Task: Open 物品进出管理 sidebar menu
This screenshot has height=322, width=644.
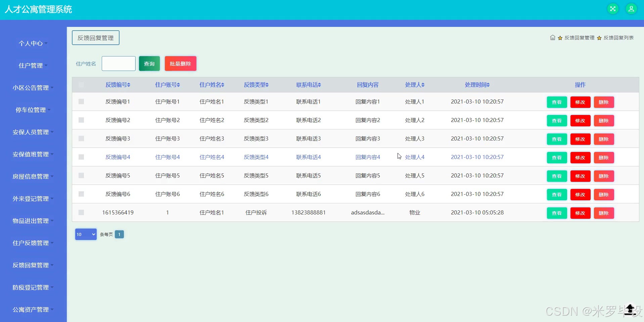Action: 33,221
